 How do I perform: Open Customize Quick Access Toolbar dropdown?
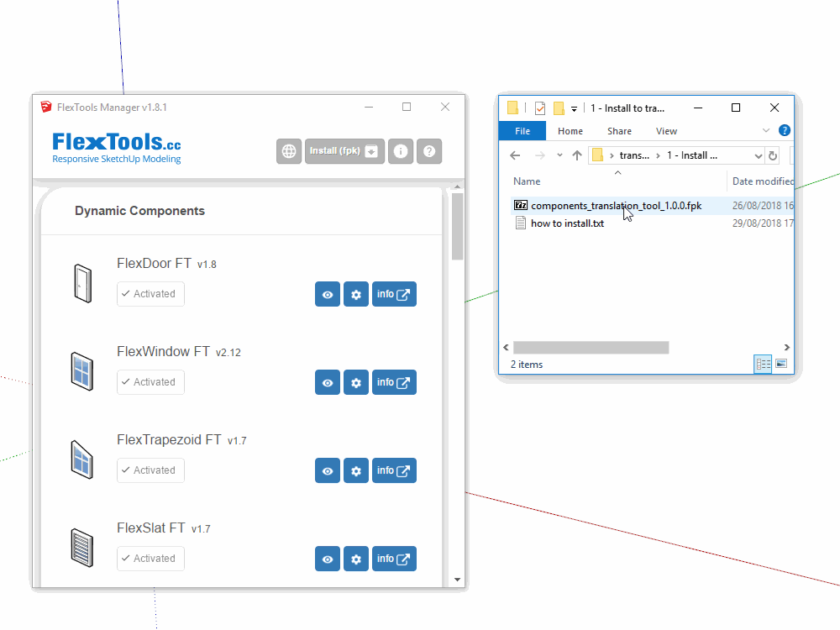point(574,108)
